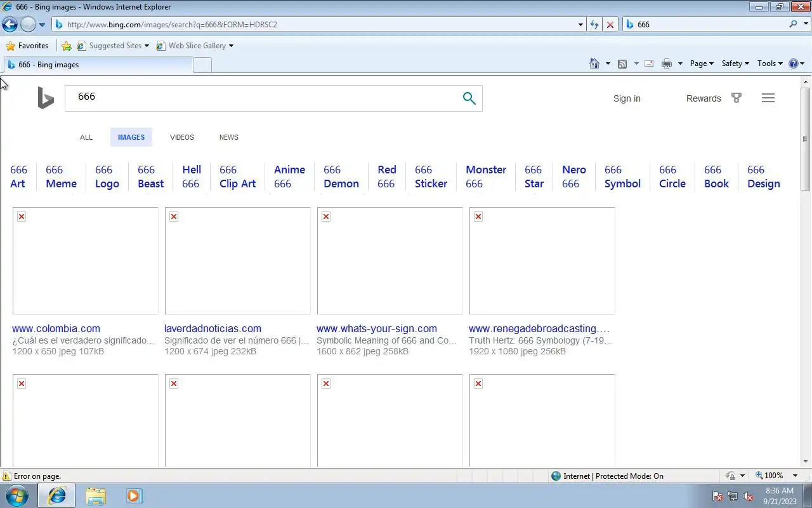This screenshot has width=812, height=508.
Task: Select the Nero 666 suggestion
Action: pos(574,177)
